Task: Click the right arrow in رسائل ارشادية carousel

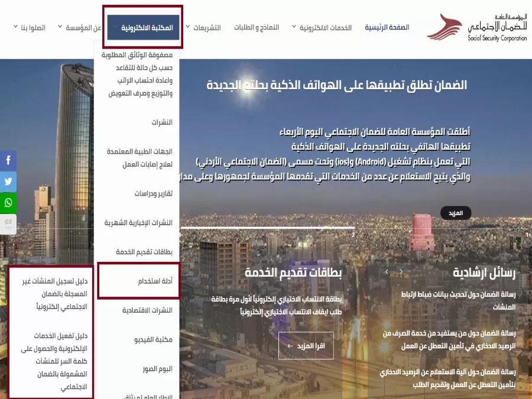Action: pos(401,271)
